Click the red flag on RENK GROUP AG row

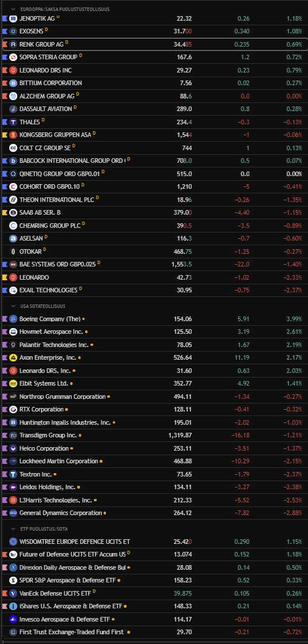coord(5,44)
